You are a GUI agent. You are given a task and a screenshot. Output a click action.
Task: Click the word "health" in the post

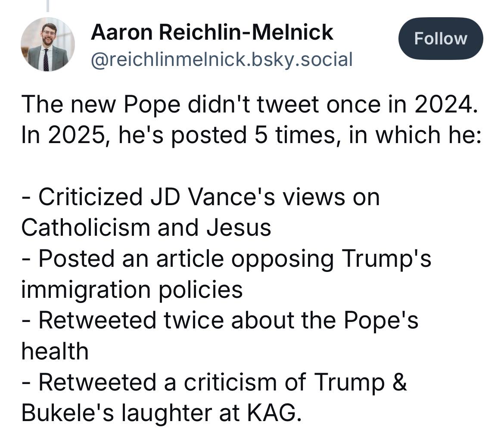point(55,351)
